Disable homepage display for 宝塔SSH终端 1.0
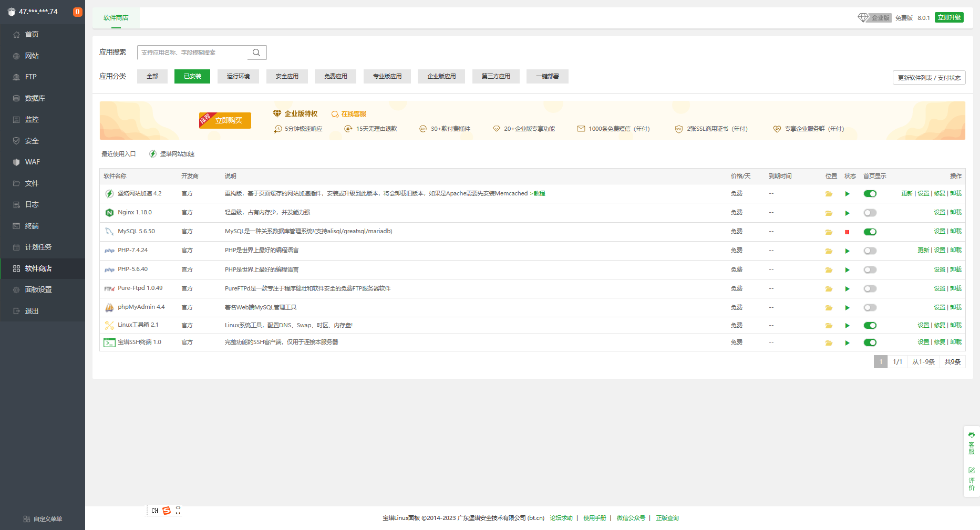The image size is (980, 530). [x=870, y=342]
